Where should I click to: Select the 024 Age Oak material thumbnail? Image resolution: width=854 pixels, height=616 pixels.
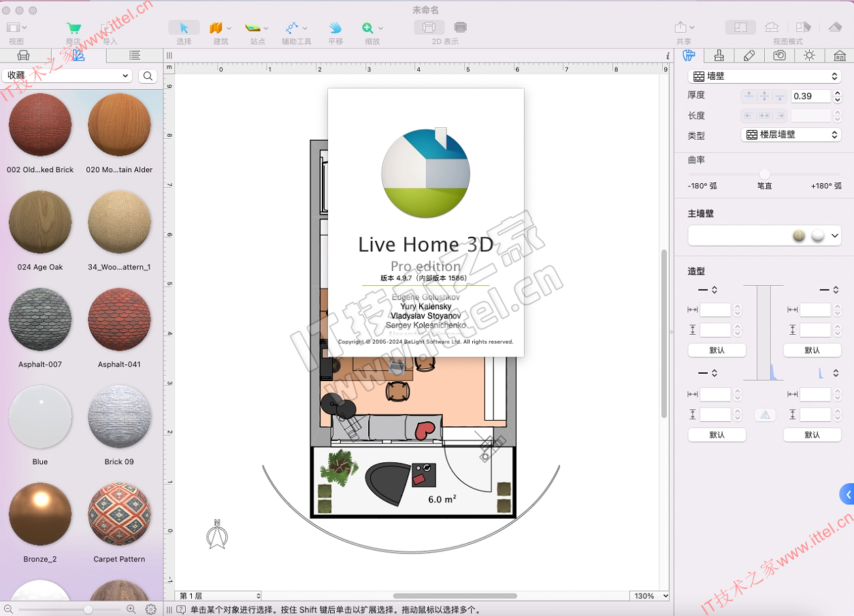coord(40,222)
